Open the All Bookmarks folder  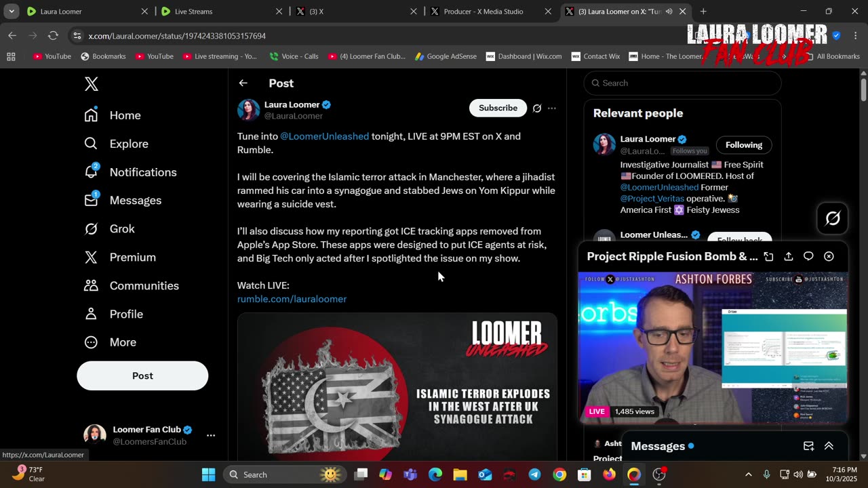pyautogui.click(x=832, y=56)
